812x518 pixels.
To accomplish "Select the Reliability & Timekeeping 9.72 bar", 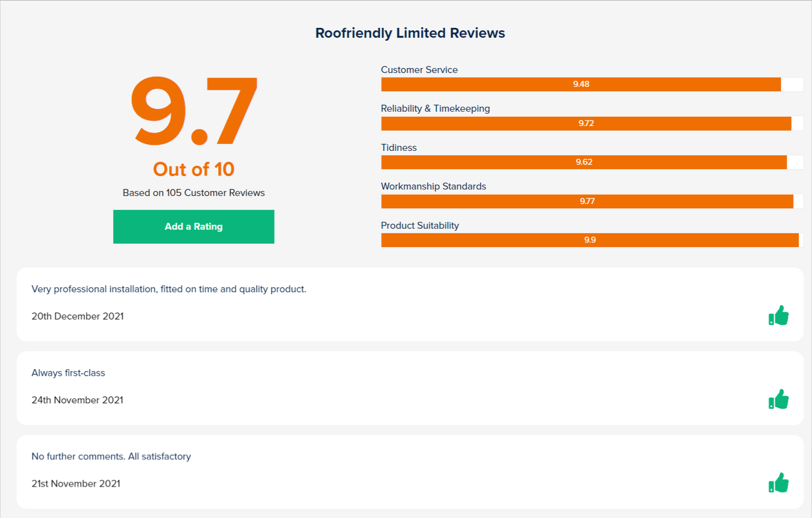I will tap(586, 123).
